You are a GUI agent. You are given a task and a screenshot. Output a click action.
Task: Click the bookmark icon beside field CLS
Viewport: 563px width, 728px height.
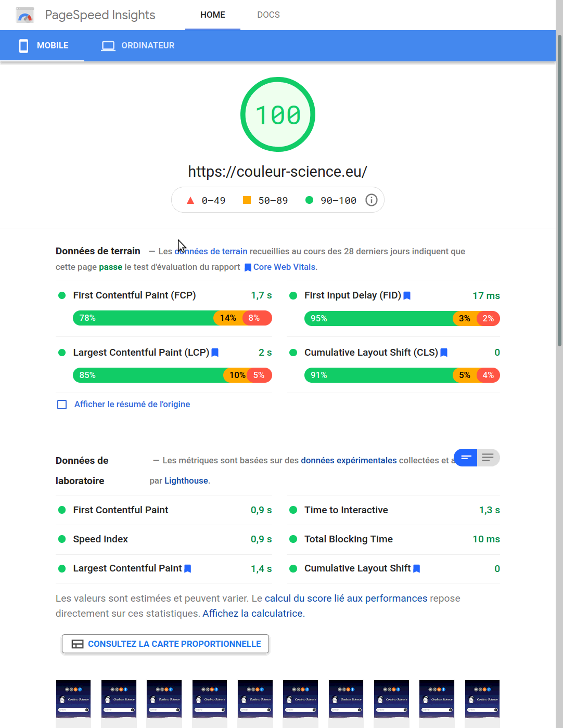pos(444,353)
